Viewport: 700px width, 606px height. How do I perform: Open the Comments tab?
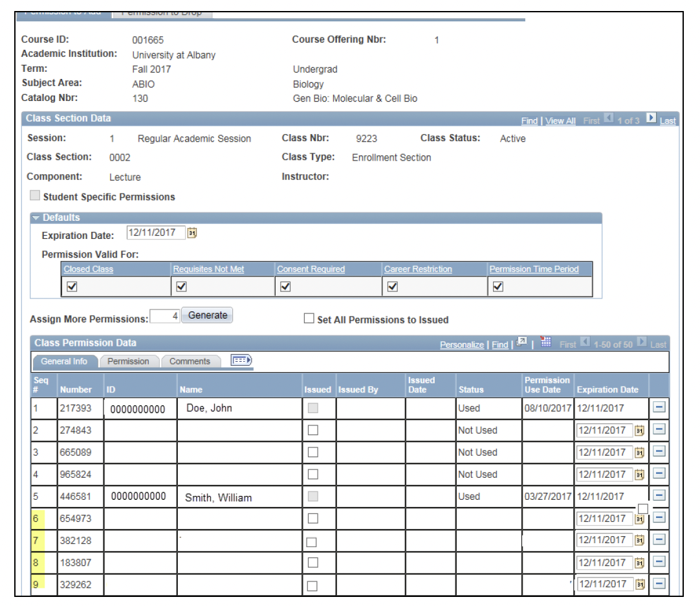[x=190, y=361]
